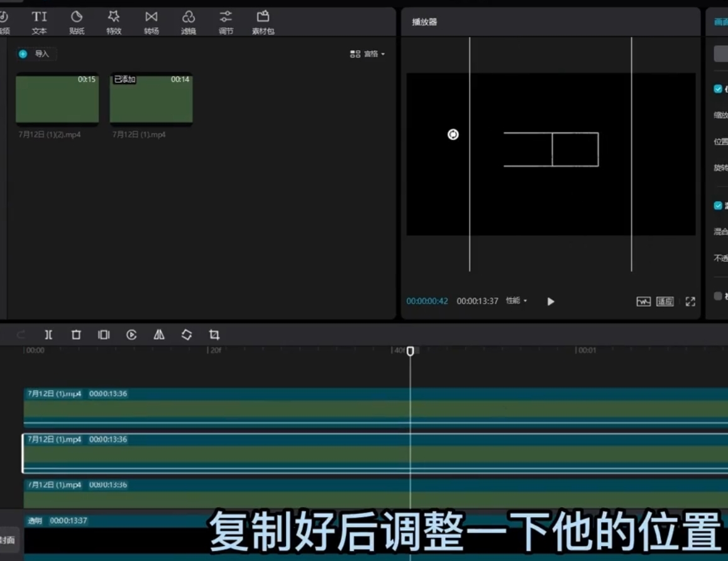
Task: Switch to the 转场 transitions tab
Action: pos(152,22)
